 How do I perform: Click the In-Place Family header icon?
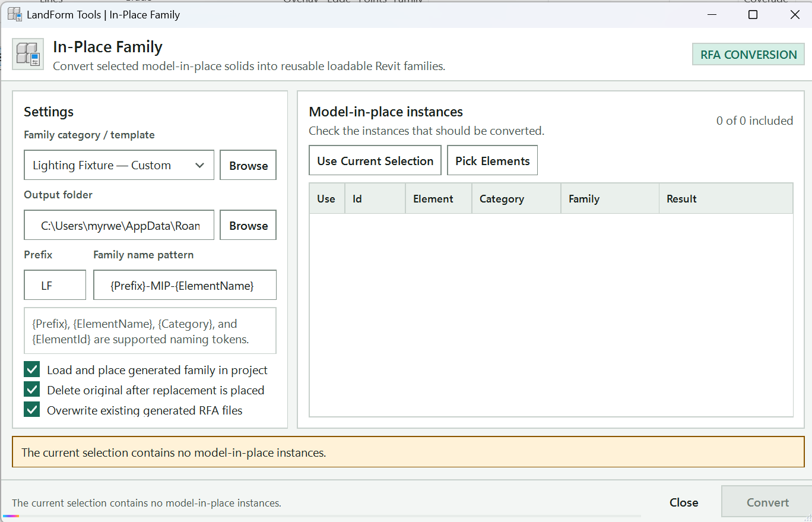(x=28, y=54)
